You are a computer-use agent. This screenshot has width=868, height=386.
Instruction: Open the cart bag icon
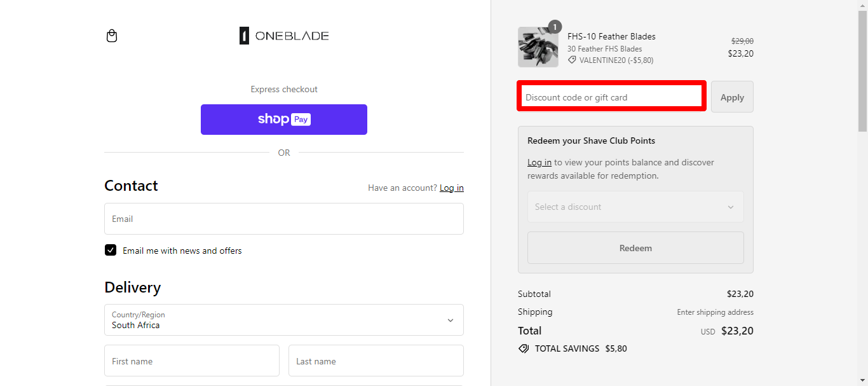[x=111, y=36]
